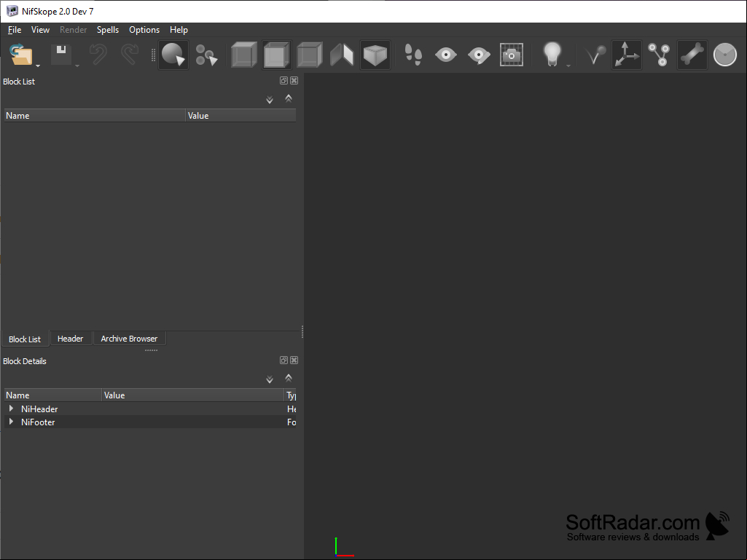This screenshot has height=560, width=747.
Task: Select the NiFooter row label
Action: [x=38, y=422]
